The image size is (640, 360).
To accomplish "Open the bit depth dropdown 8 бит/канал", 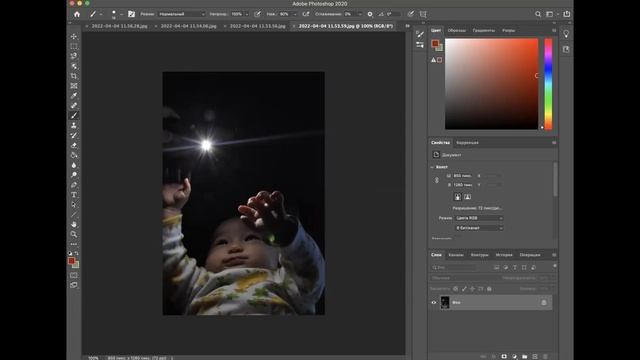I will [x=479, y=228].
